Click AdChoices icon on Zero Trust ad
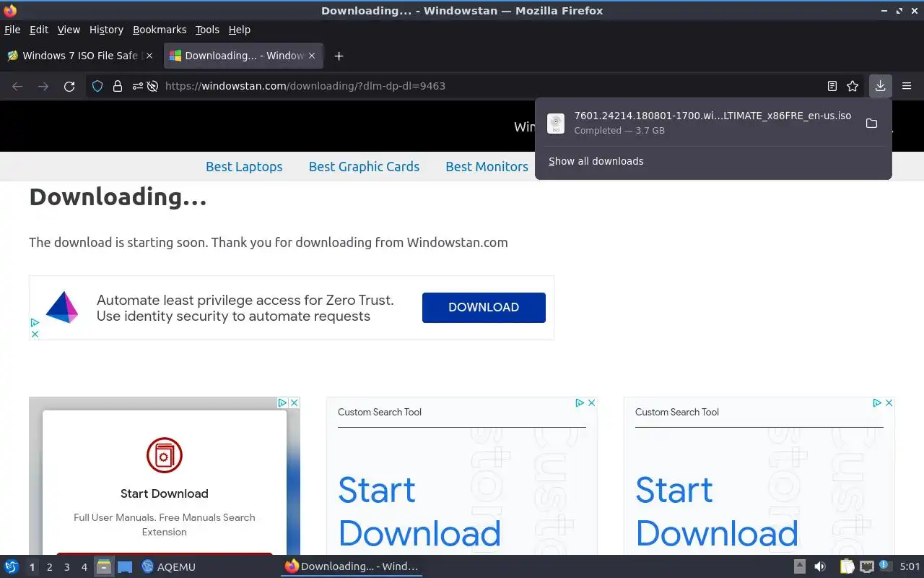This screenshot has height=578, width=924. [34, 323]
